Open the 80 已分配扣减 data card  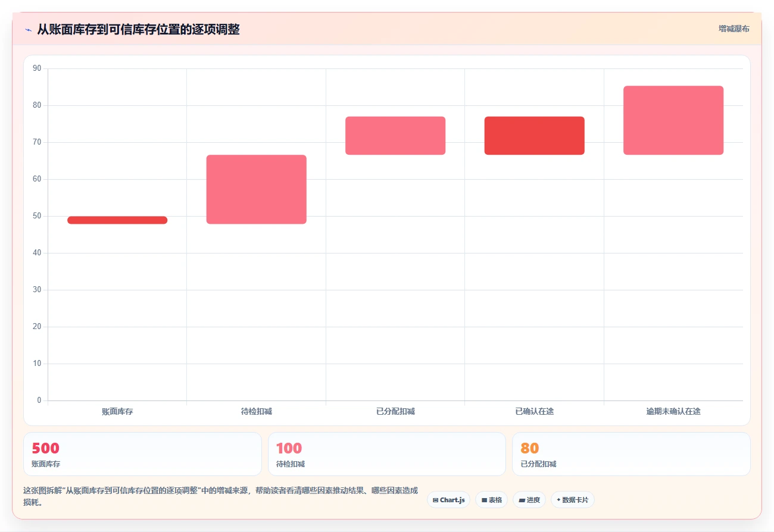click(x=631, y=454)
